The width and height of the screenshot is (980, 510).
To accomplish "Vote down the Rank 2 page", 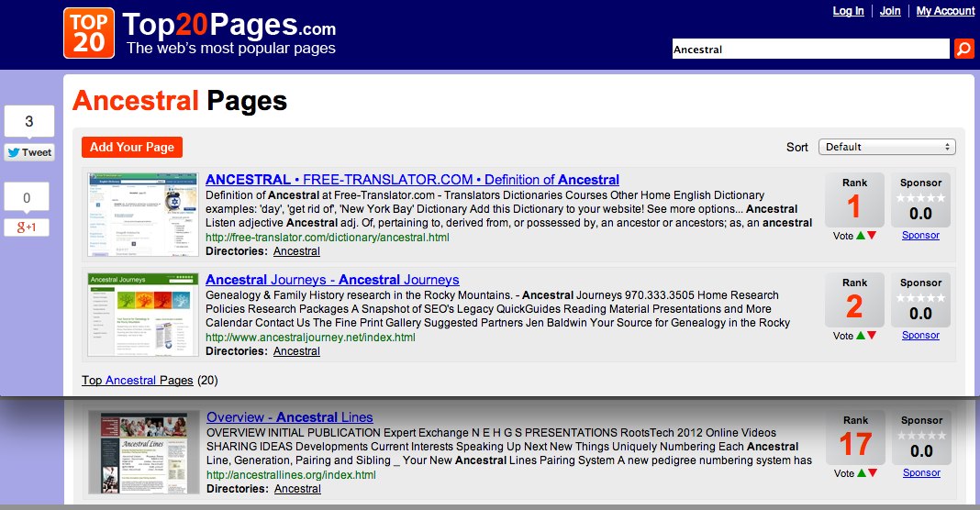I will pyautogui.click(x=872, y=336).
